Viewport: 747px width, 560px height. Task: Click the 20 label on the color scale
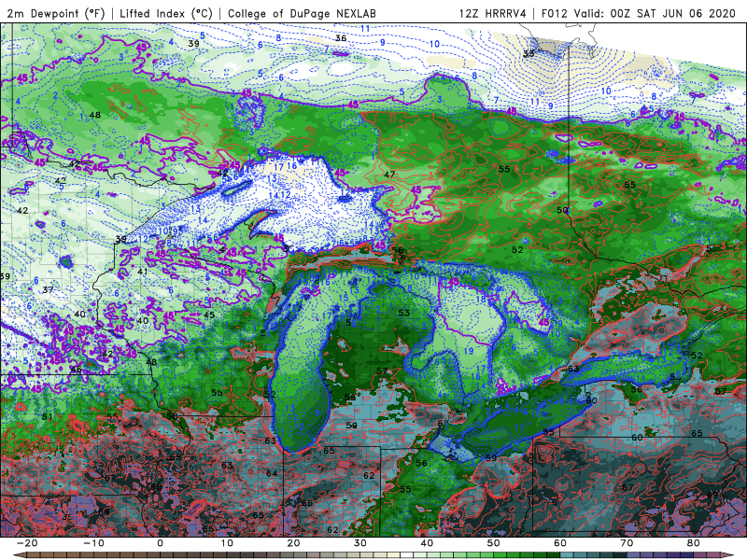[x=293, y=543]
